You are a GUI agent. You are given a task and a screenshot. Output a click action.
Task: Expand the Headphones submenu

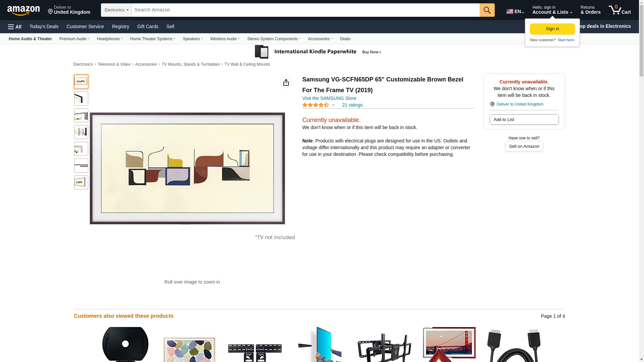click(x=110, y=39)
